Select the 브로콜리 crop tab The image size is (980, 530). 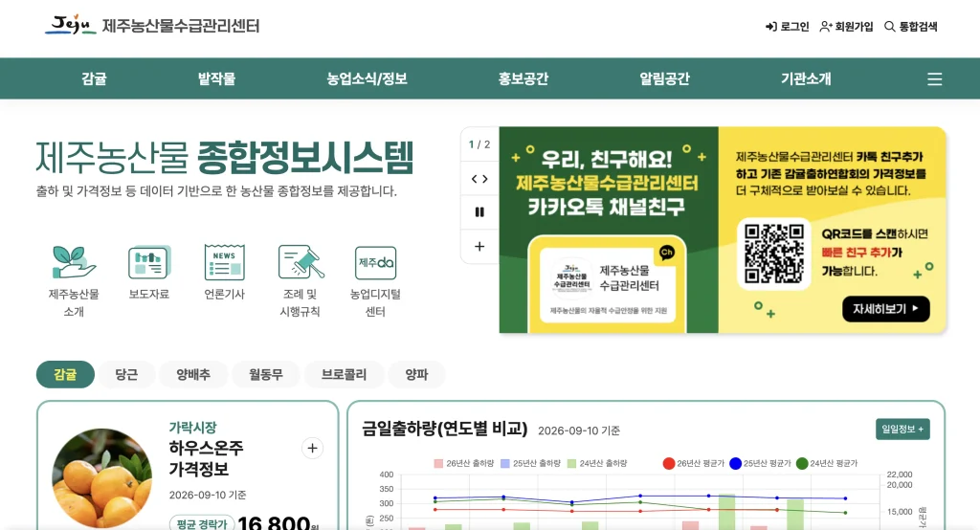(x=344, y=374)
